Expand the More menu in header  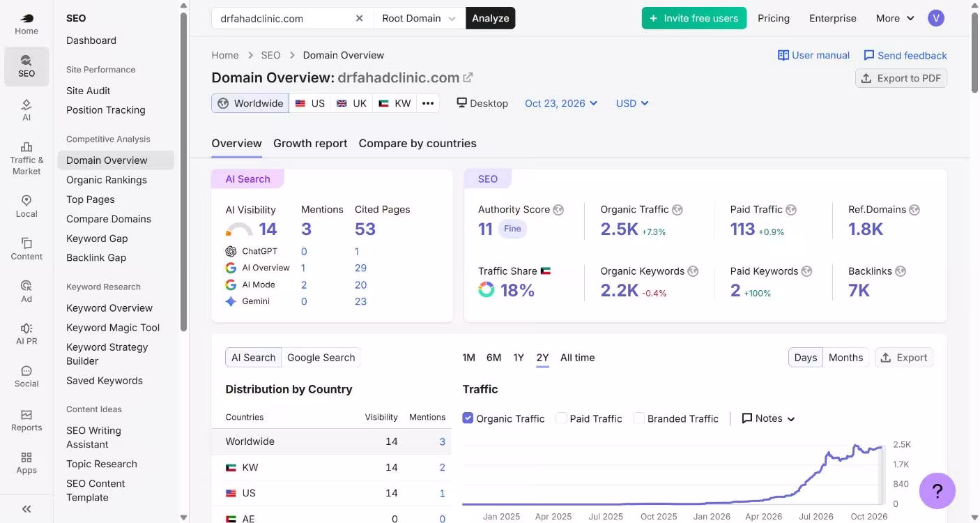point(895,18)
